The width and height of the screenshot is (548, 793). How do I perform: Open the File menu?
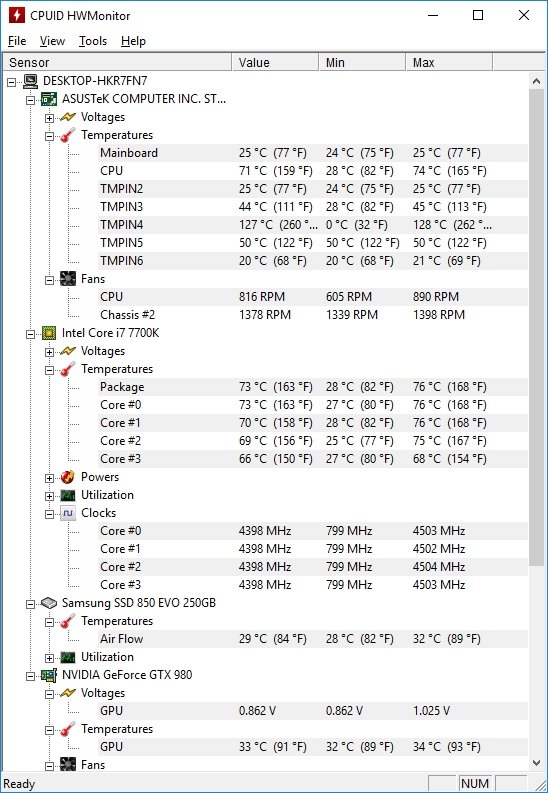[x=17, y=41]
